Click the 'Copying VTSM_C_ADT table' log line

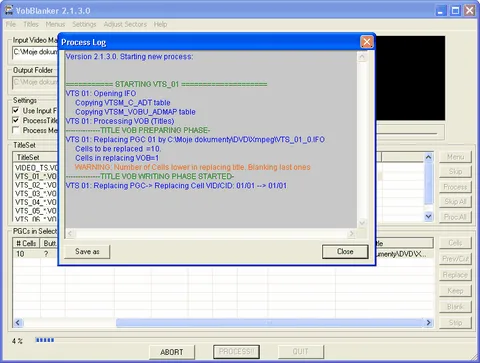[123, 103]
